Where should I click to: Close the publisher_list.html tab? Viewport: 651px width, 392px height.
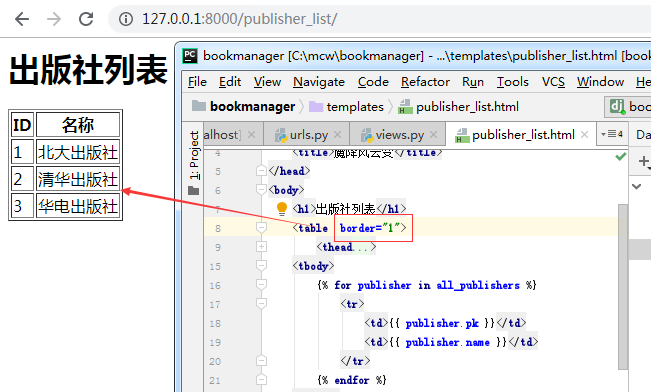point(584,135)
